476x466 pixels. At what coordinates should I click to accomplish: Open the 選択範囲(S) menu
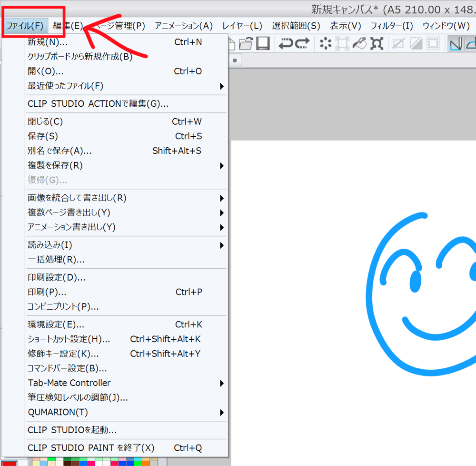click(x=296, y=26)
